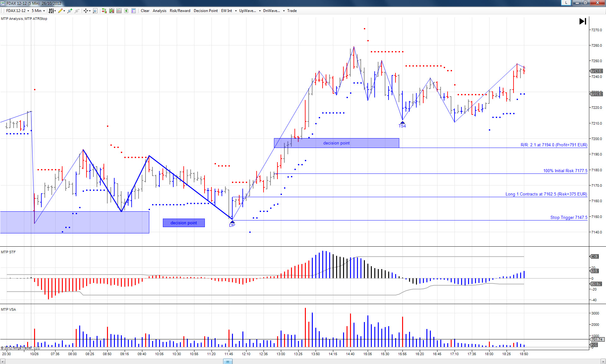Click the Trade toolbar button

tap(292, 11)
